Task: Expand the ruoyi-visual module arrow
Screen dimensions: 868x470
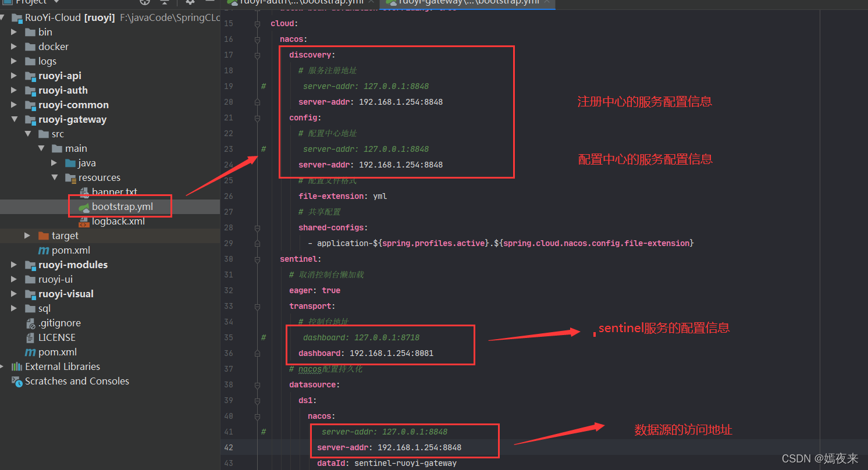Action: 14,294
